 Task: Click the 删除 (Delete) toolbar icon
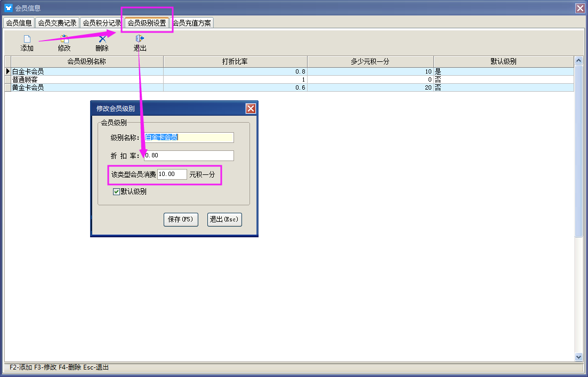[x=102, y=39]
